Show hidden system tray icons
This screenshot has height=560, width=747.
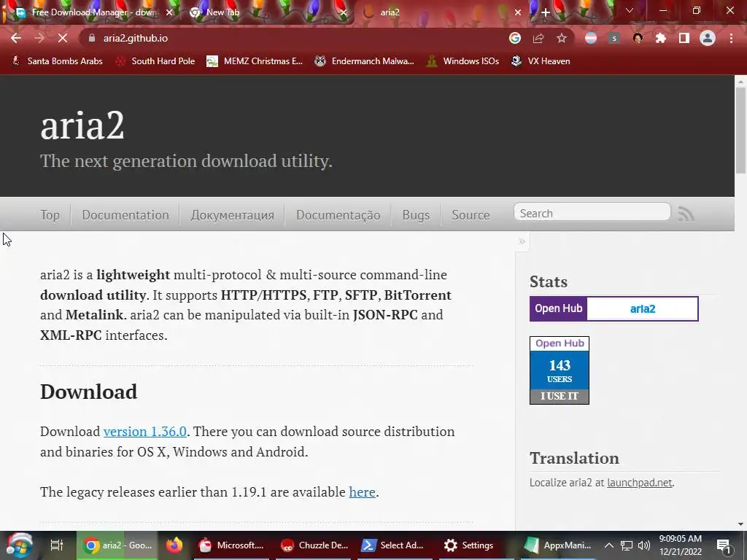(x=608, y=545)
